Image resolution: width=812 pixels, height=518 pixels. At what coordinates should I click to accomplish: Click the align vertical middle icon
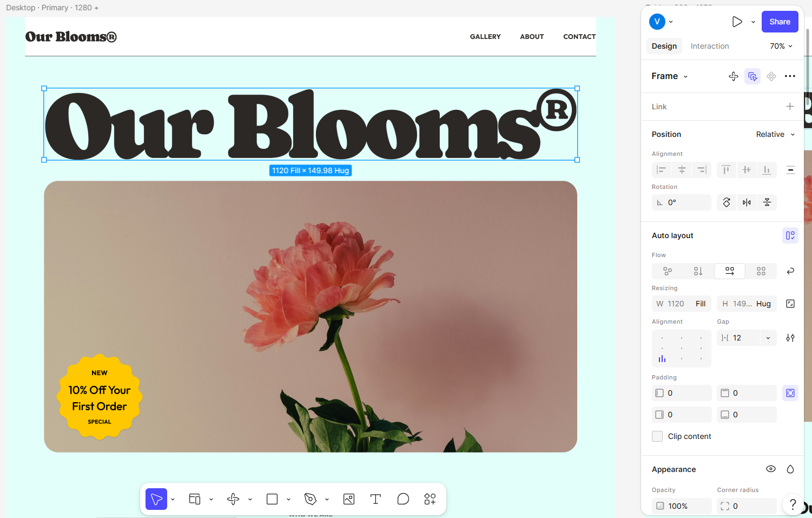coord(747,170)
